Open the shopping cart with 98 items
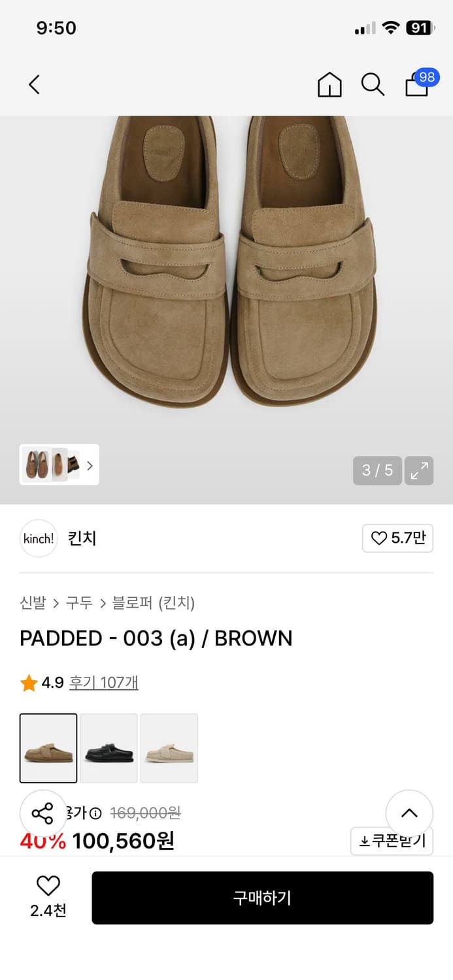The height and width of the screenshot is (980, 453). (416, 86)
